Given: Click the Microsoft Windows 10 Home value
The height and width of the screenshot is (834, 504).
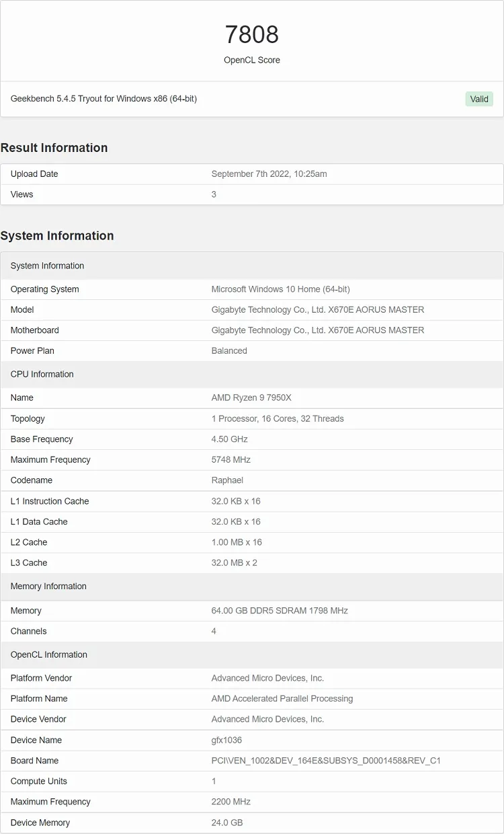Looking at the screenshot, I should tap(280, 289).
